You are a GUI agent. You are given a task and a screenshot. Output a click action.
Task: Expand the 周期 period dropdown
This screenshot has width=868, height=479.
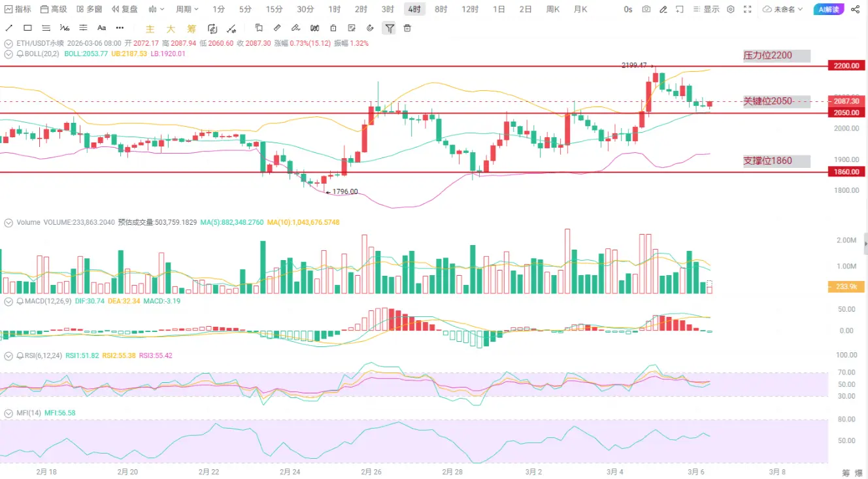(187, 9)
